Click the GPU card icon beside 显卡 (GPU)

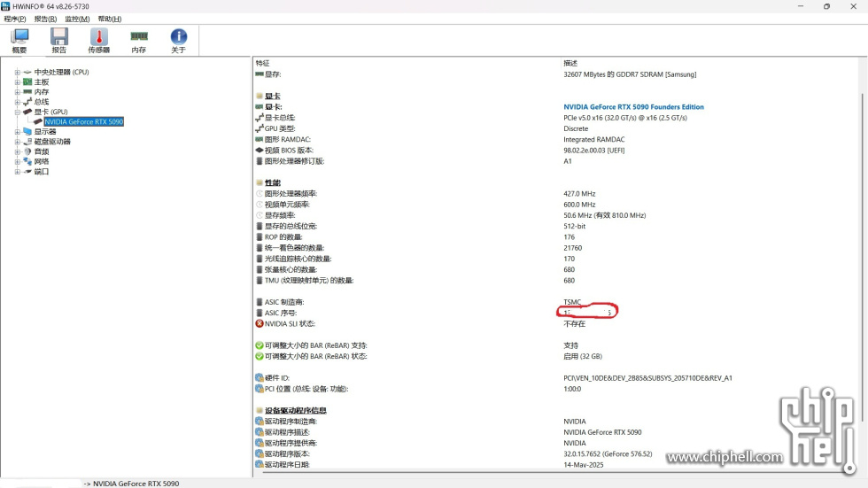[27, 112]
